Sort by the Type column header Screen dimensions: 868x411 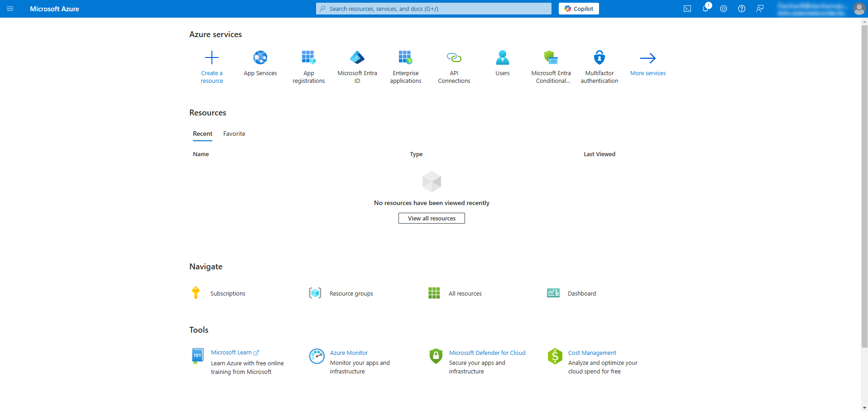click(416, 154)
